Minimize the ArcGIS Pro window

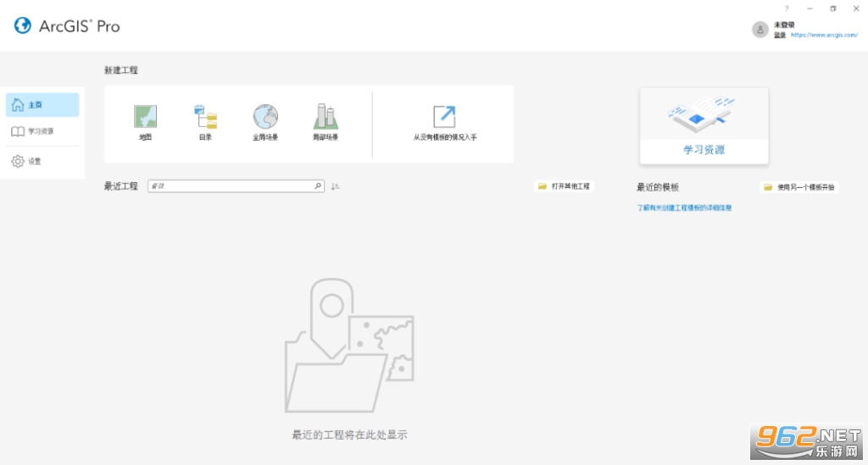(810, 8)
